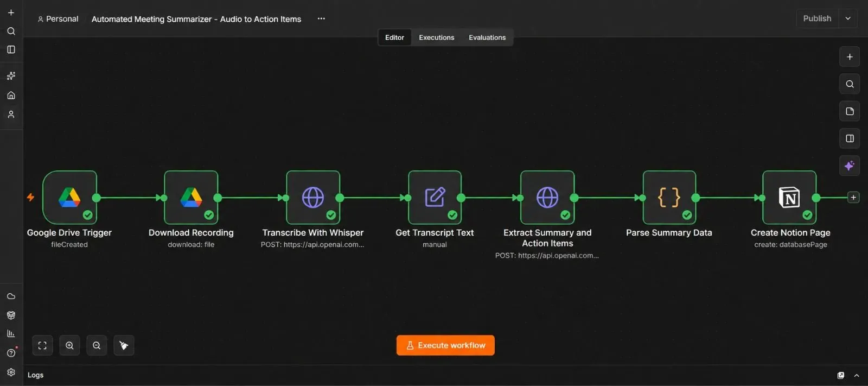
Task: Open the Publish dropdown arrow
Action: [x=848, y=18]
